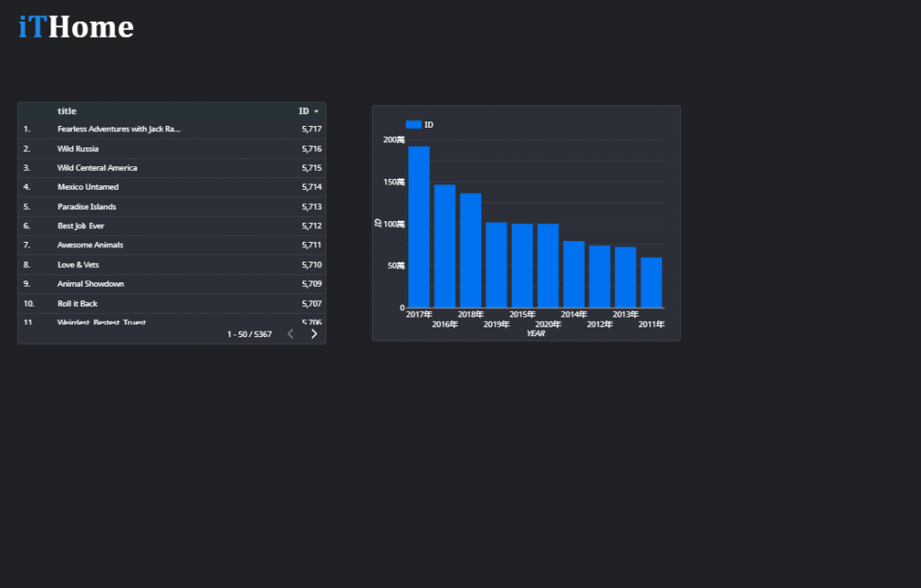Click the 1 - 50 / 5367 page indicator
Image resolution: width=921 pixels, height=588 pixels.
[x=250, y=334]
